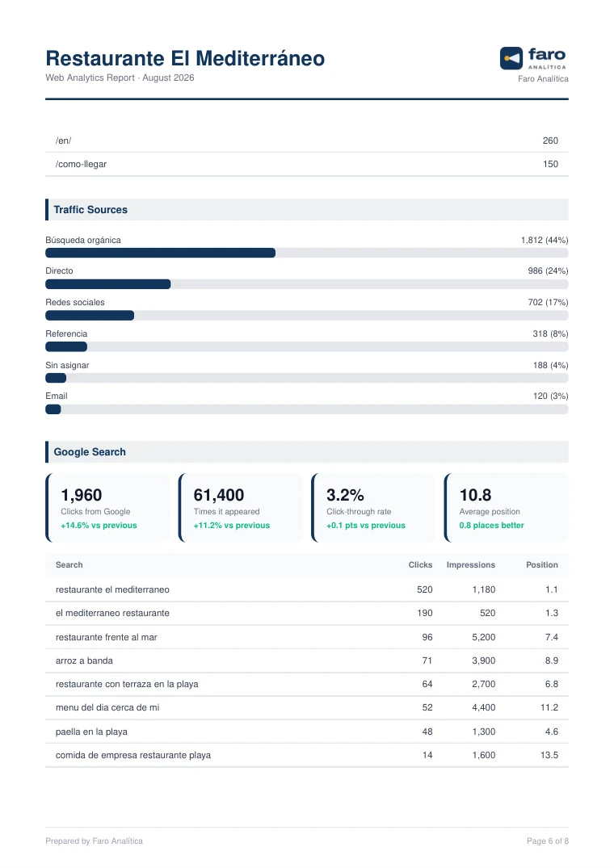Click the value 150 for /como-llegar

(550, 165)
